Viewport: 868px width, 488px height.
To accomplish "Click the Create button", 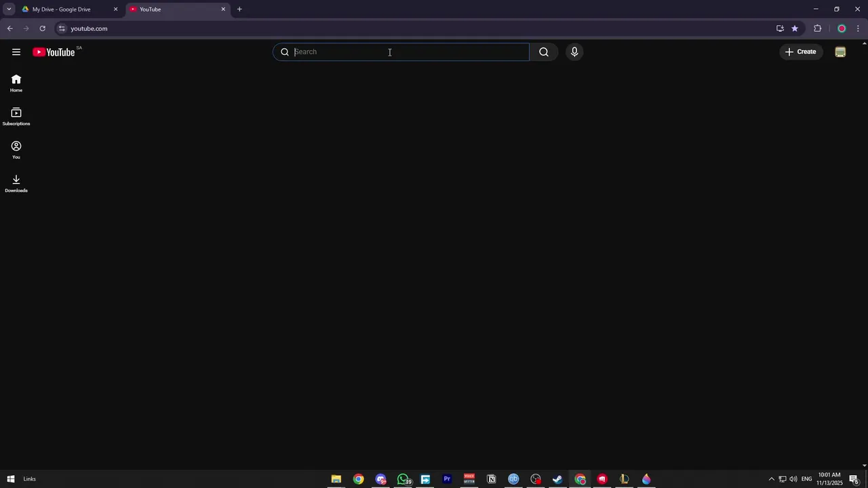I will (x=800, y=52).
